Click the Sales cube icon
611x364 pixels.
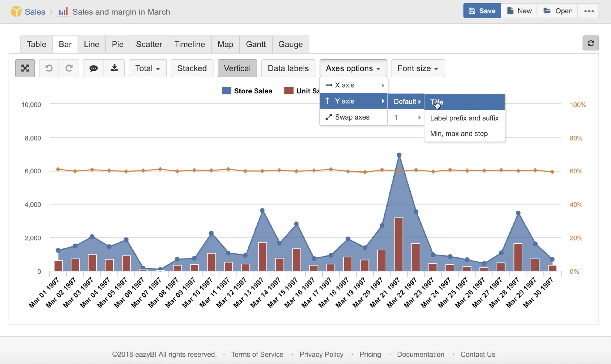coord(16,12)
